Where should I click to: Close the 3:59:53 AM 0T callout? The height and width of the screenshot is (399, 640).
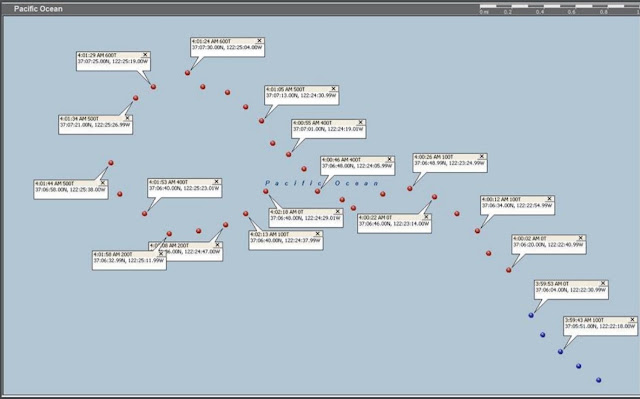point(603,283)
